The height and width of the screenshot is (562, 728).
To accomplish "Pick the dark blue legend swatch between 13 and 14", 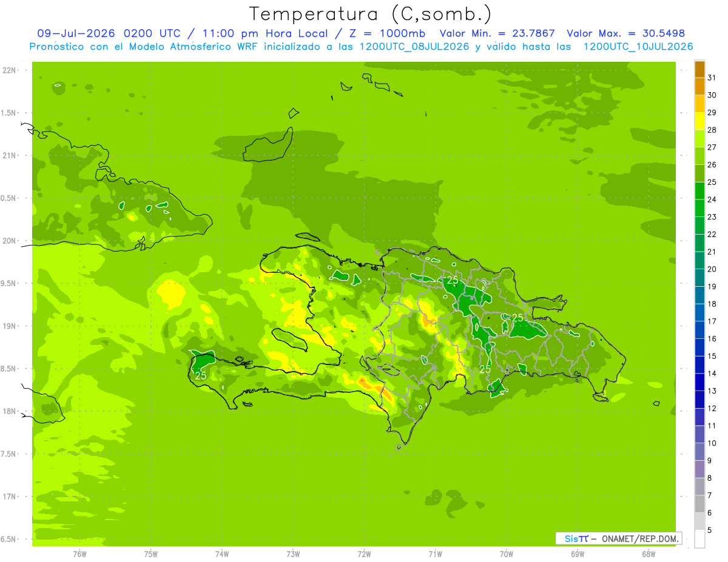I will tap(699, 382).
